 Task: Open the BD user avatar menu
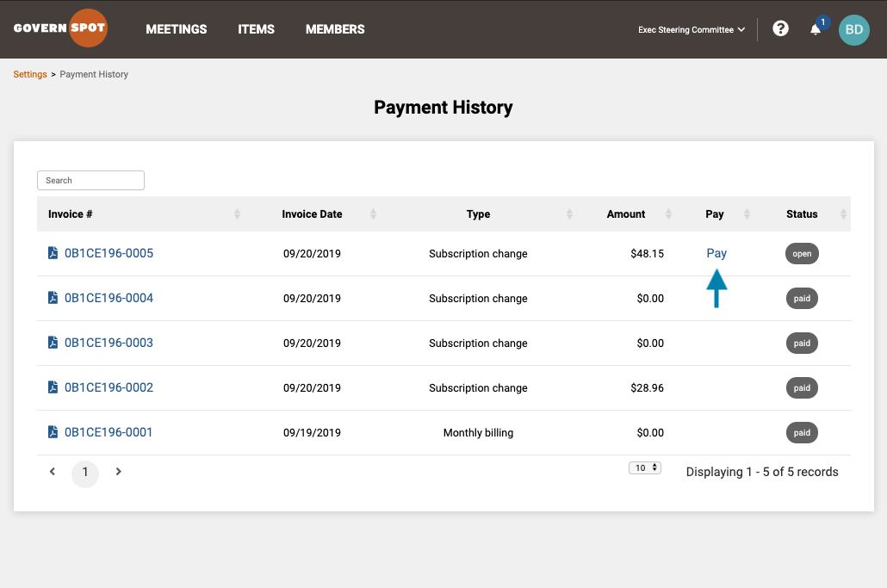[x=853, y=29]
